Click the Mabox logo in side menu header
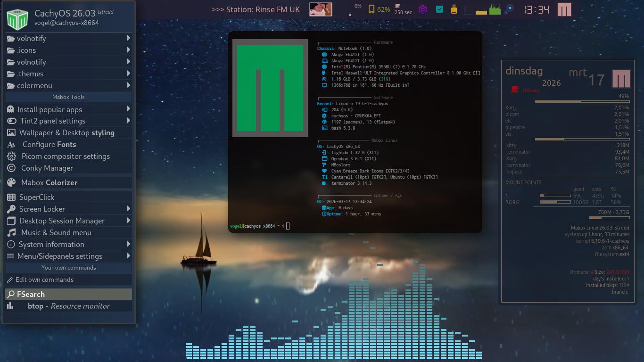 [x=17, y=18]
